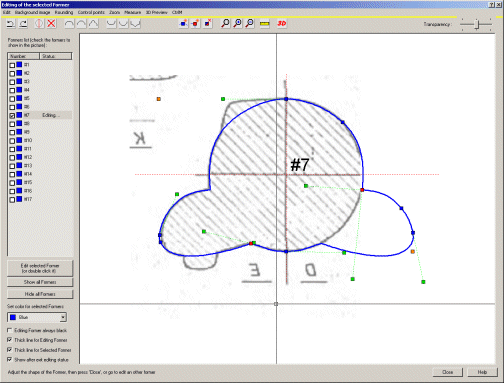Screen dimensions: 504x383
Task: Click the Show all Formers button
Action: pos(40,282)
